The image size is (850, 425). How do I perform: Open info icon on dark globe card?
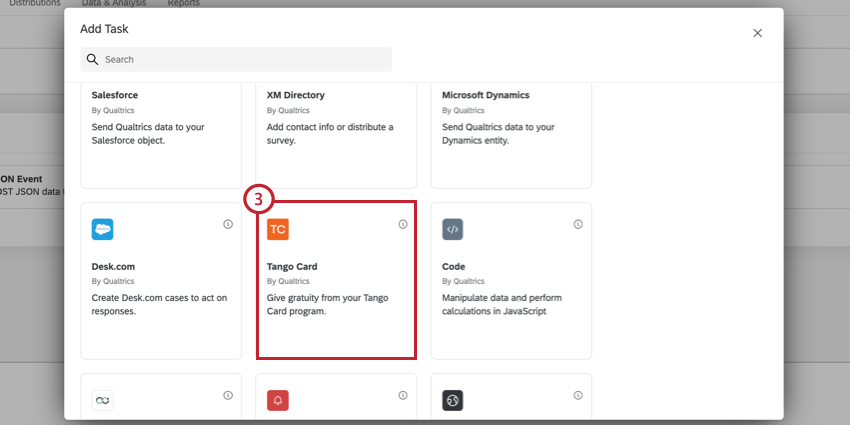tap(578, 395)
